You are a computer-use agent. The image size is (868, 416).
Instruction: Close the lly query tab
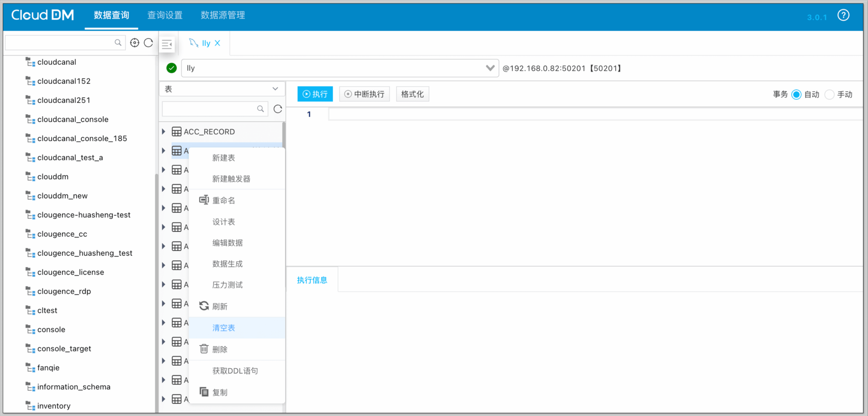pos(218,43)
